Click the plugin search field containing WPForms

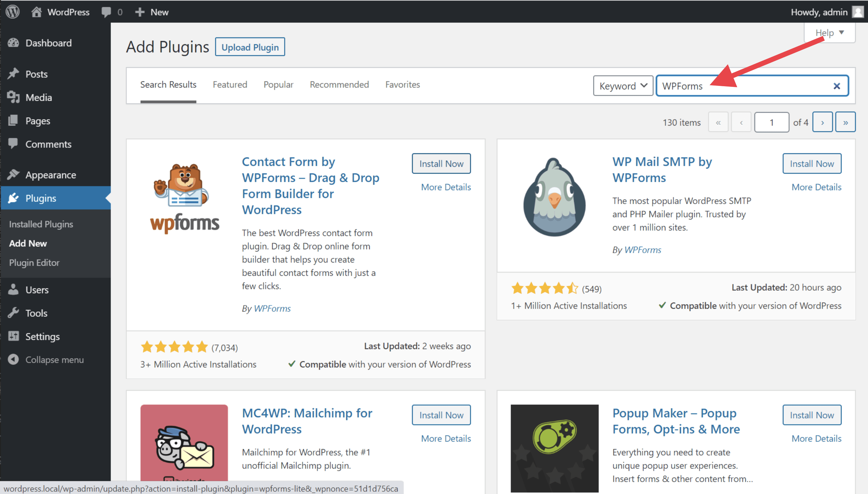coord(752,86)
